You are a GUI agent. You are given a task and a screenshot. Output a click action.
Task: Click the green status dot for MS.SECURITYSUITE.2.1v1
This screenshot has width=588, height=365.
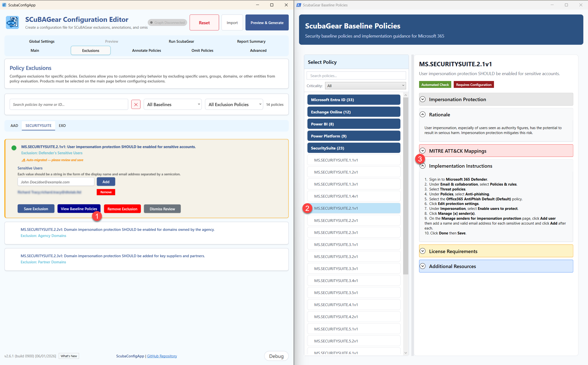(x=14, y=148)
